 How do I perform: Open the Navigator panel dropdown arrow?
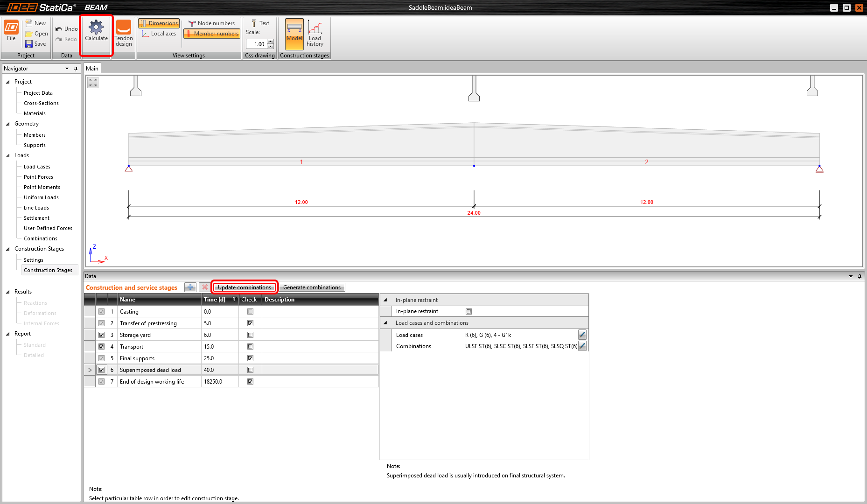[x=67, y=69]
